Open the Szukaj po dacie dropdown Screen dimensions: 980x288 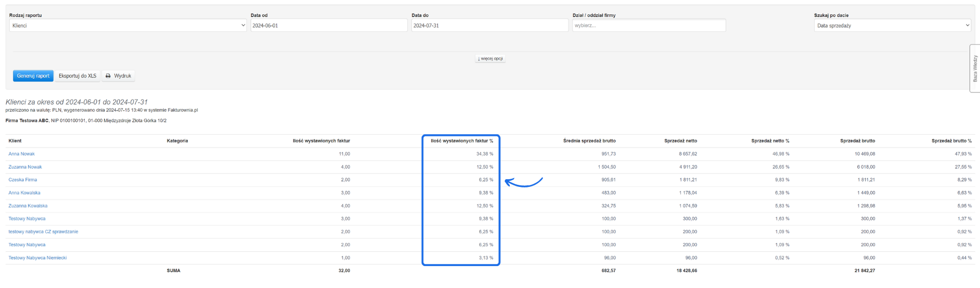892,26
